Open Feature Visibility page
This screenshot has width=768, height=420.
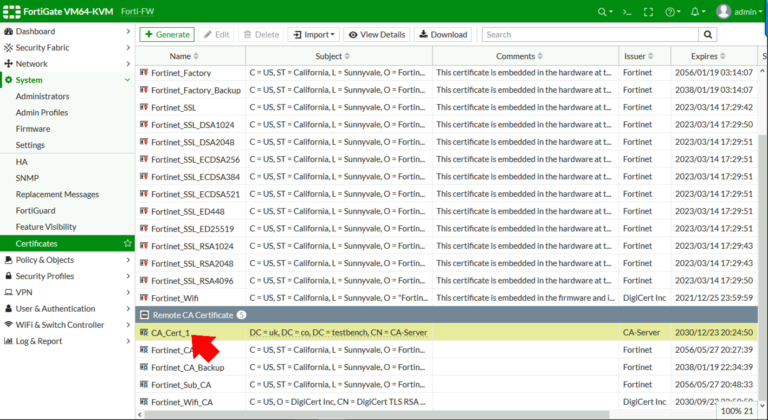click(x=46, y=227)
